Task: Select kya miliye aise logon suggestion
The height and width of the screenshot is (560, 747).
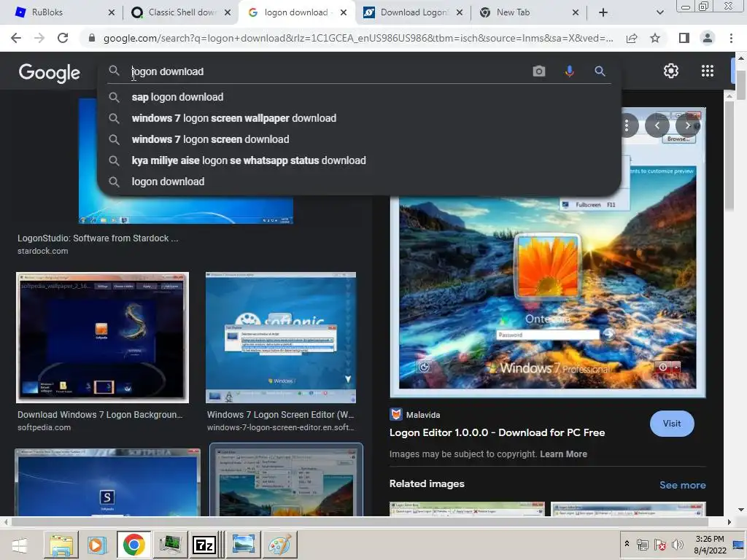Action: [358, 160]
